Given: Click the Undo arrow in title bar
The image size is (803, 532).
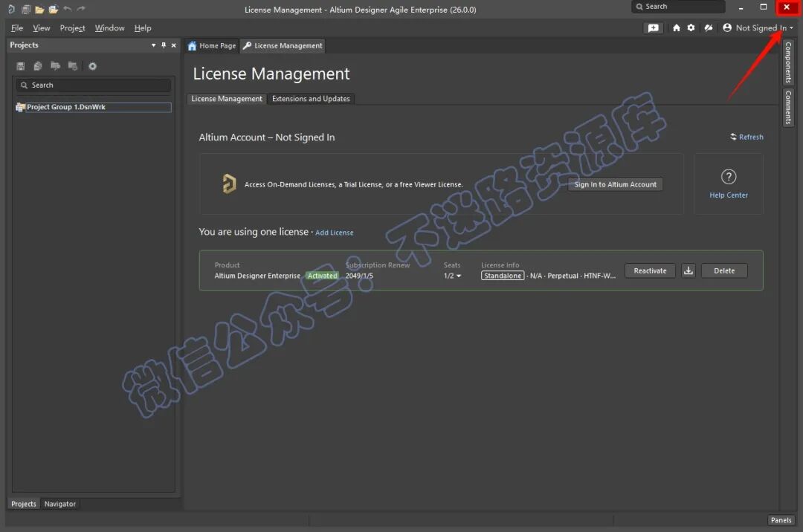Looking at the screenshot, I should pyautogui.click(x=67, y=9).
